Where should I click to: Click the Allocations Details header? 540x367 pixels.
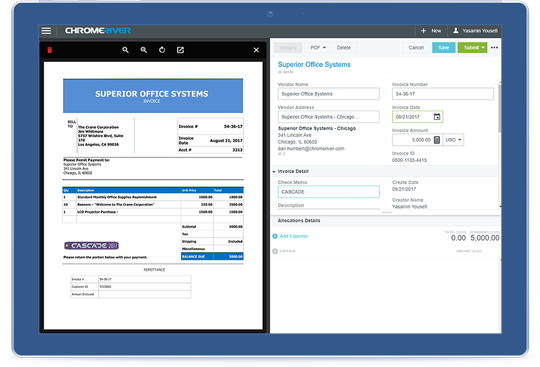(x=299, y=220)
